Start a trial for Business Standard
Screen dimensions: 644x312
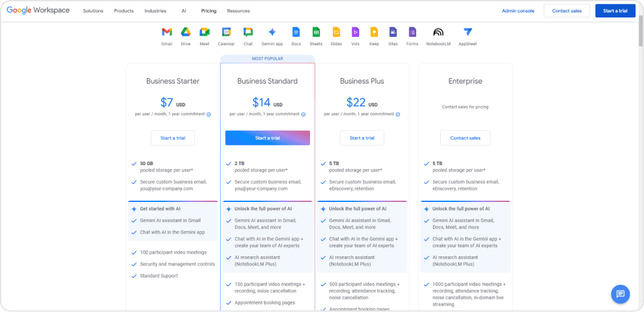[267, 138]
